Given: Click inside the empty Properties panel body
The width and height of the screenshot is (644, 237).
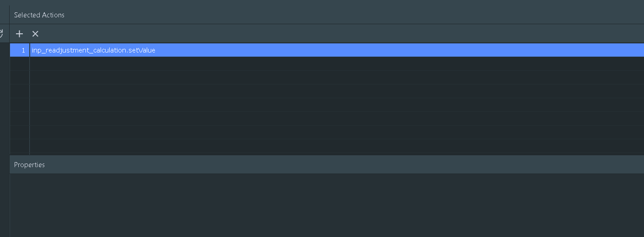Looking at the screenshot, I should click(320, 205).
